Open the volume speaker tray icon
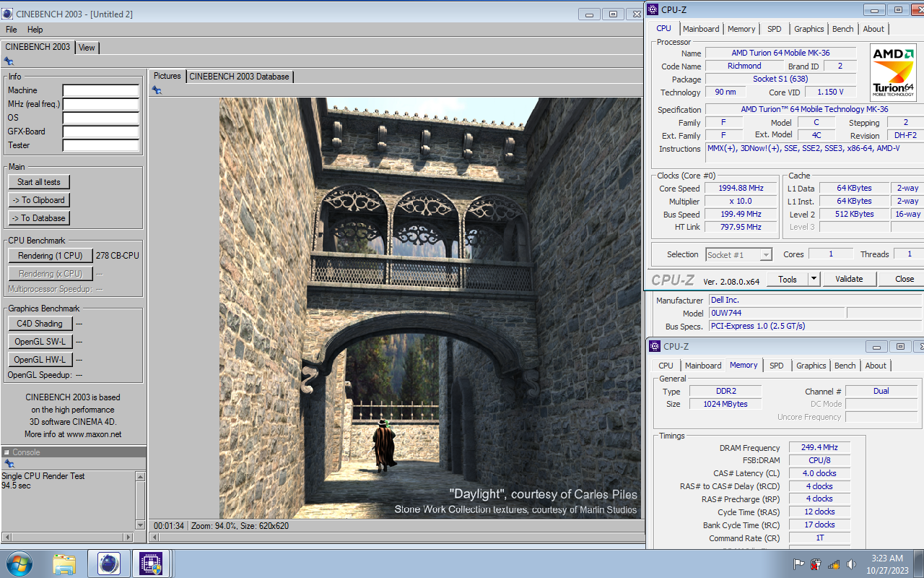This screenshot has height=578, width=924. 851,564
